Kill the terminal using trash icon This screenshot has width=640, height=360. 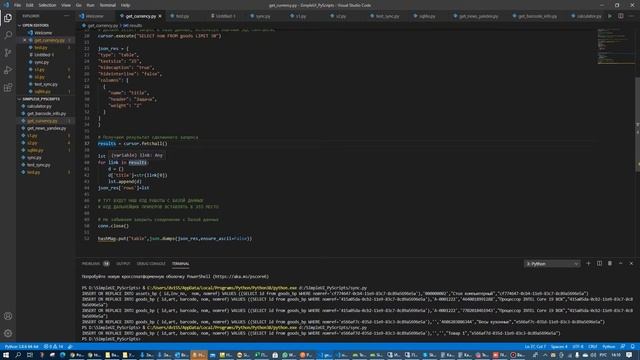pos(610,264)
